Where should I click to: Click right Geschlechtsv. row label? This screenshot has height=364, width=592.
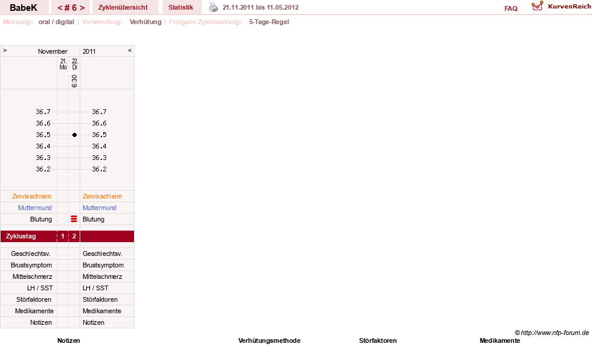click(103, 254)
